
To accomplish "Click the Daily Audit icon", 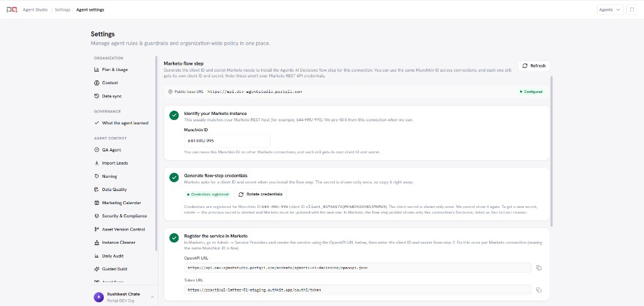I will [96, 256].
